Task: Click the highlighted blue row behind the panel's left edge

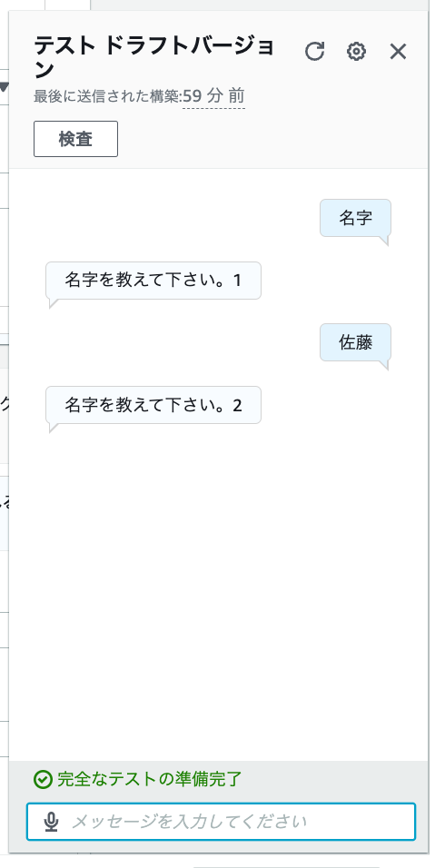Action: click(5, 513)
